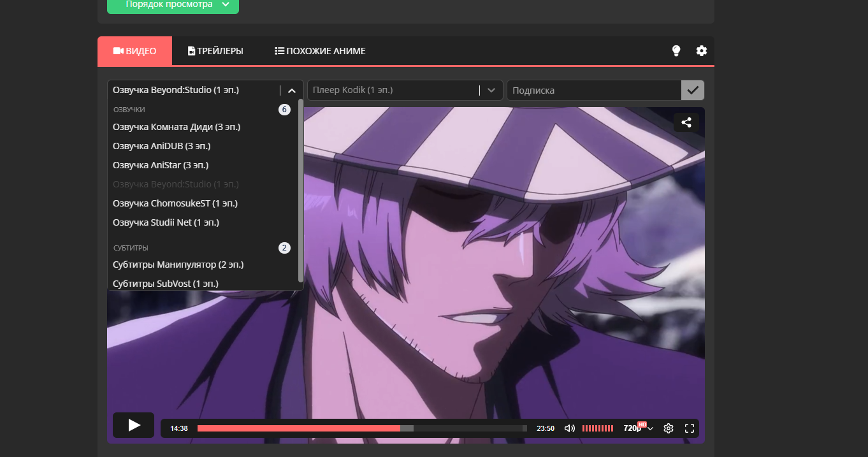
Task: Click the dropdown list scrollbar
Action: (301, 190)
